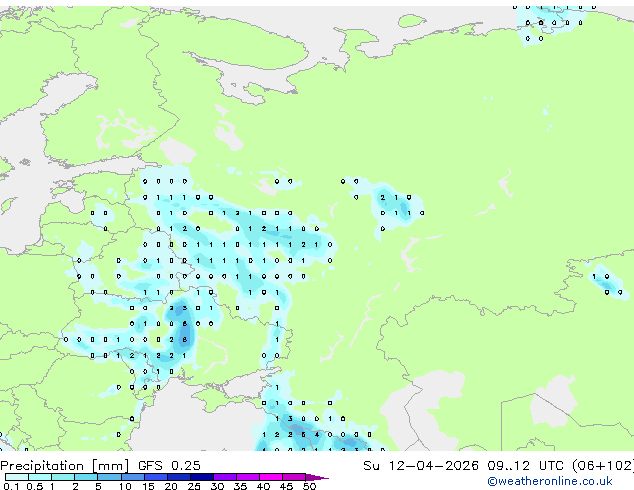Click the legend value '25'

194,486
